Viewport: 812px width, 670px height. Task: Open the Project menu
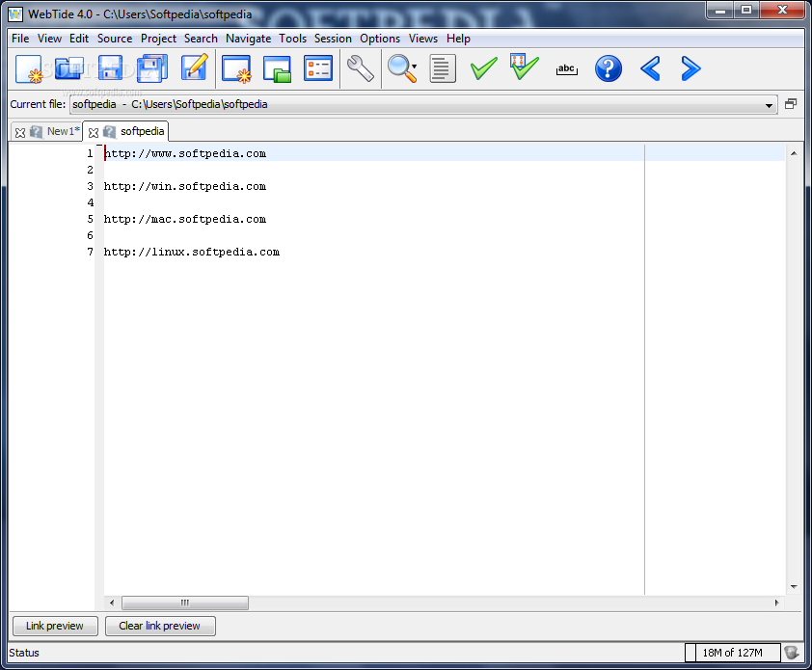[x=158, y=39]
